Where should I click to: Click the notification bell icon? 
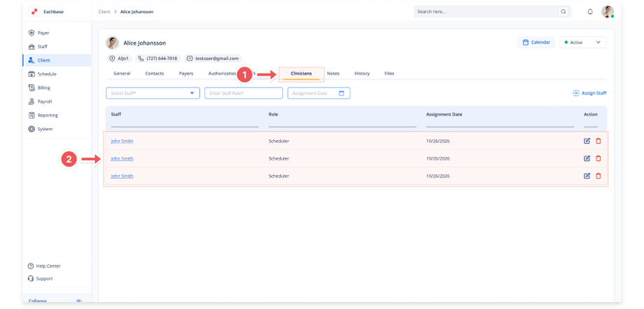point(590,12)
